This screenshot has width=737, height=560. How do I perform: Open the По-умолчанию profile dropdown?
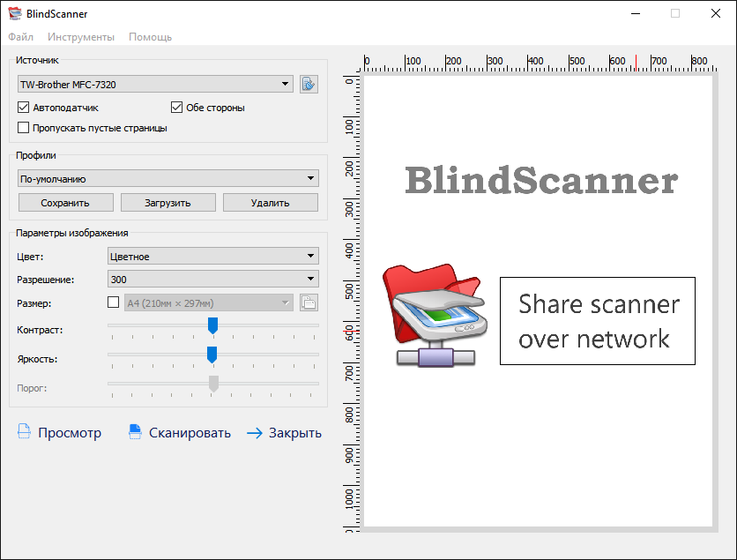166,177
